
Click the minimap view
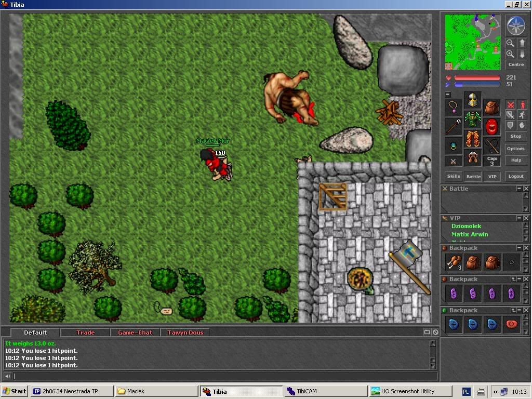coord(473,42)
